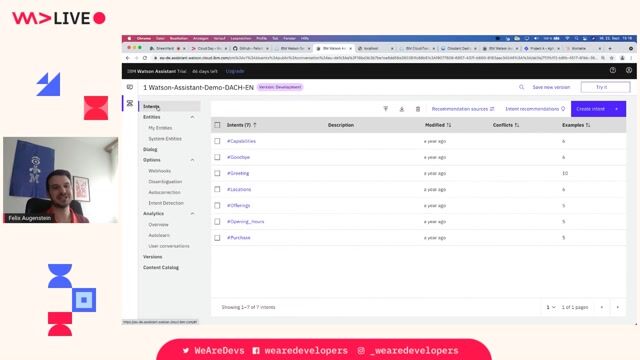The width and height of the screenshot is (640, 360).
Task: Click the browser reload icon
Action: 145,58
